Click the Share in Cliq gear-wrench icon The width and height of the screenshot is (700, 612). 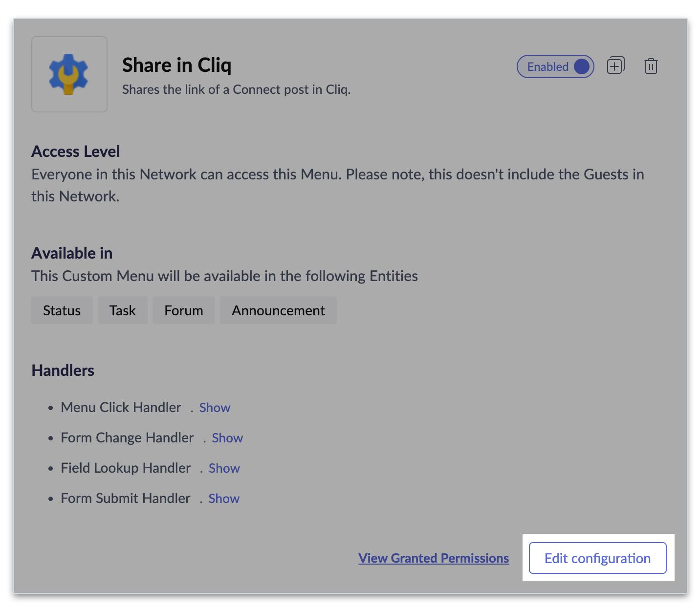[x=69, y=74]
